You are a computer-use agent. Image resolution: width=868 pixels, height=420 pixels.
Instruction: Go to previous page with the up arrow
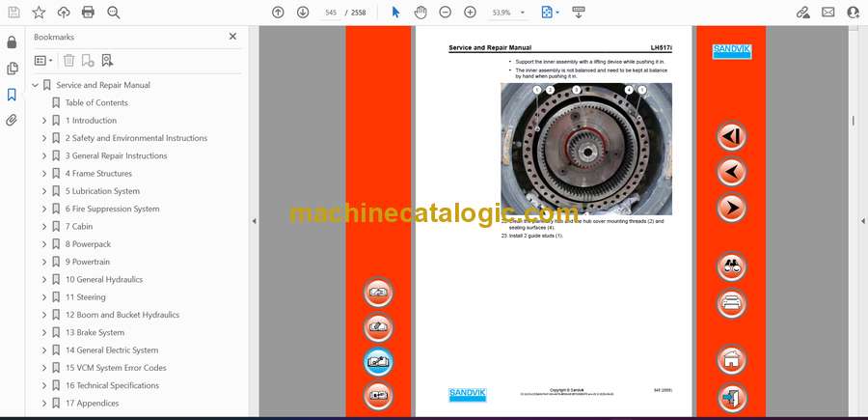click(278, 13)
